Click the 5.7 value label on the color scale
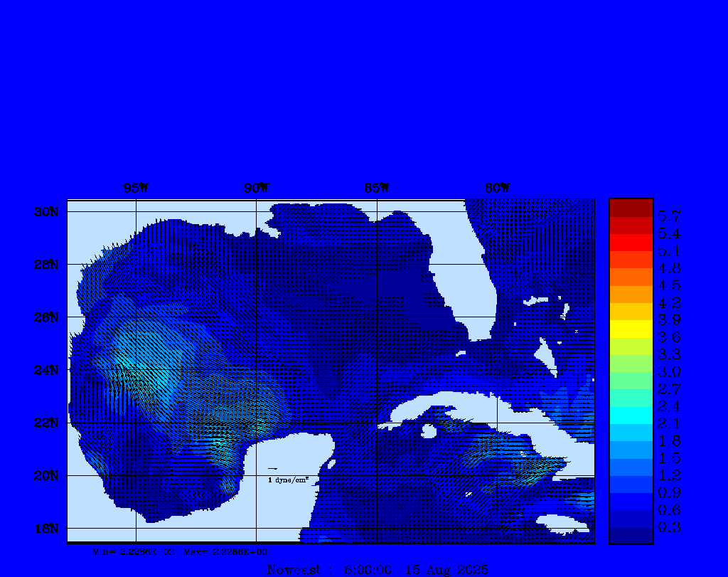 click(x=669, y=216)
